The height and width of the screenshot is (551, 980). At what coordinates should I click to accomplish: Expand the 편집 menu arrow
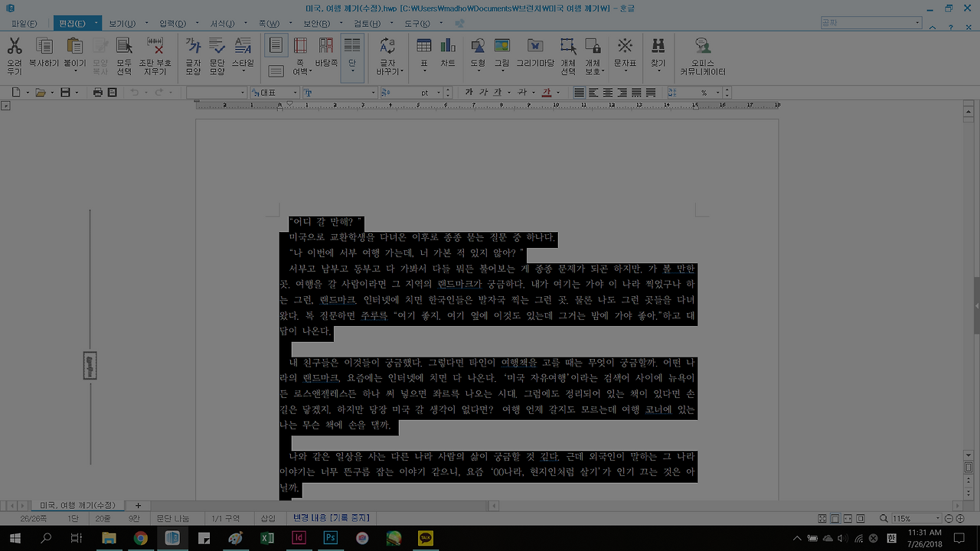pyautogui.click(x=97, y=24)
